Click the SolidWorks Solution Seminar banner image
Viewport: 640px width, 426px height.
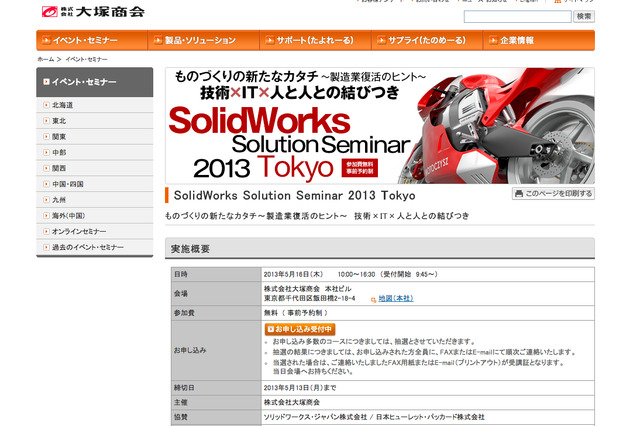point(380,126)
